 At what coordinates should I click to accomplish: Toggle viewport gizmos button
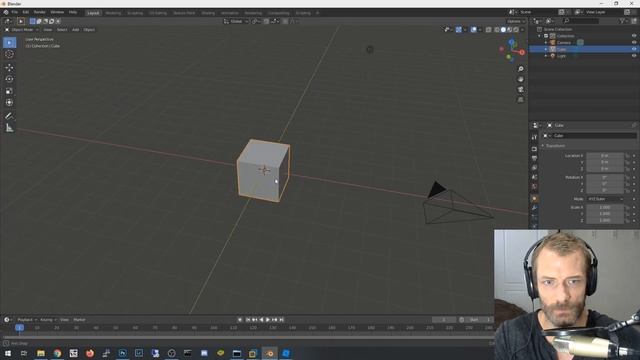(x=459, y=29)
